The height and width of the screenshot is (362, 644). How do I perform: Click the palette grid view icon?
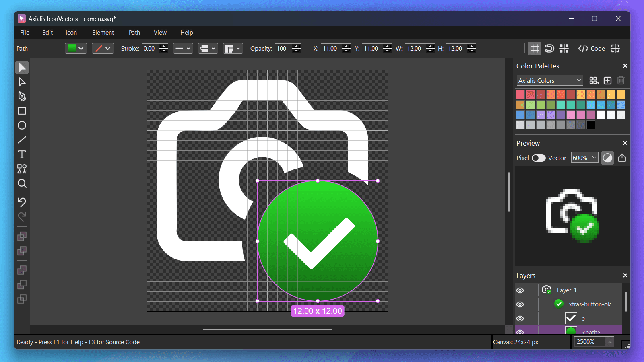(x=594, y=80)
